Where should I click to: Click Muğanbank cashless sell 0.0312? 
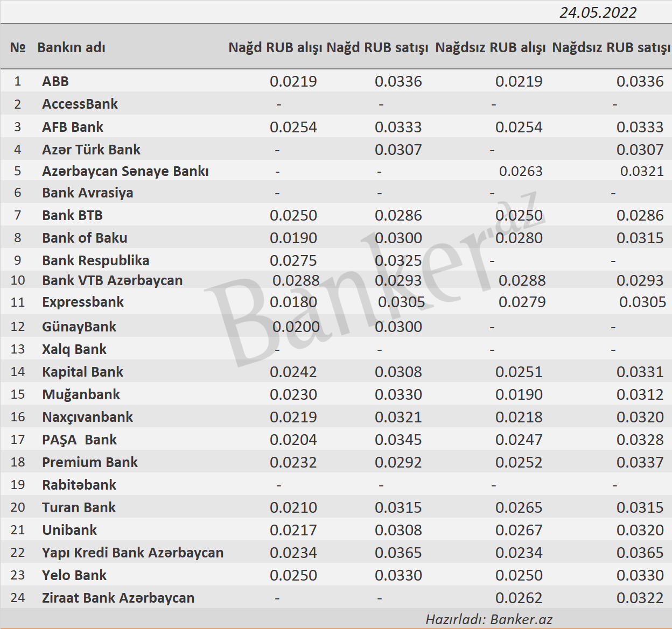click(x=640, y=394)
